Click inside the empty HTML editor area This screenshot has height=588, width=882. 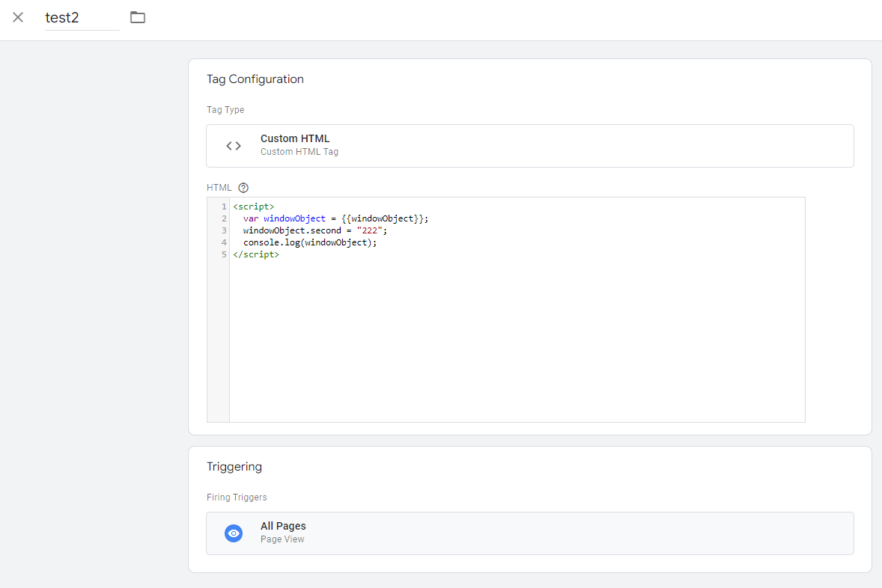click(x=517, y=340)
